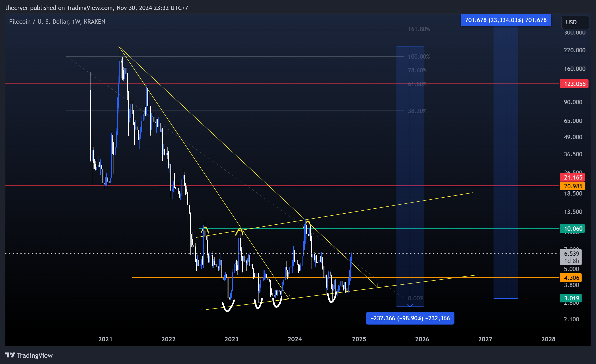Click the 5.000 price axis value
596x364 pixels.
571,269
